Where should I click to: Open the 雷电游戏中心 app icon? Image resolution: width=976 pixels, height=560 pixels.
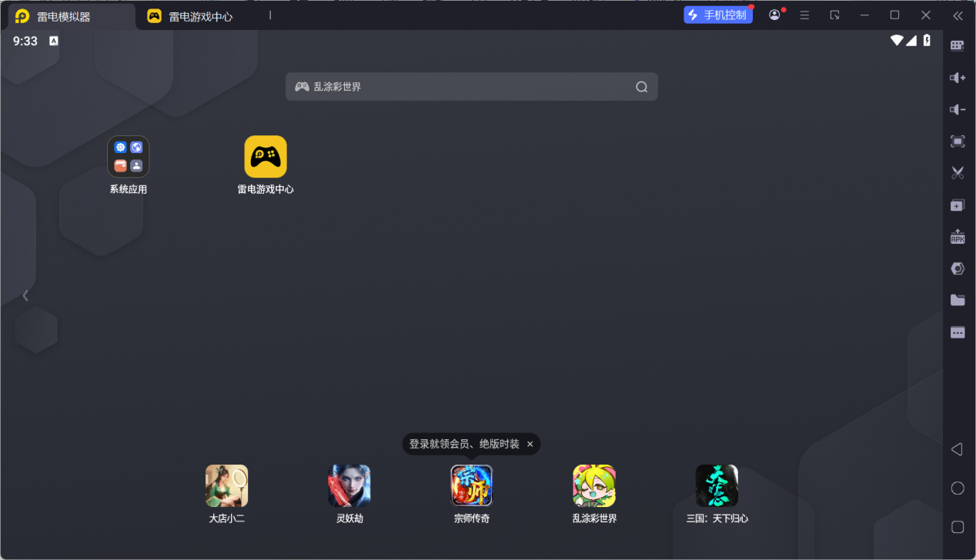266,157
